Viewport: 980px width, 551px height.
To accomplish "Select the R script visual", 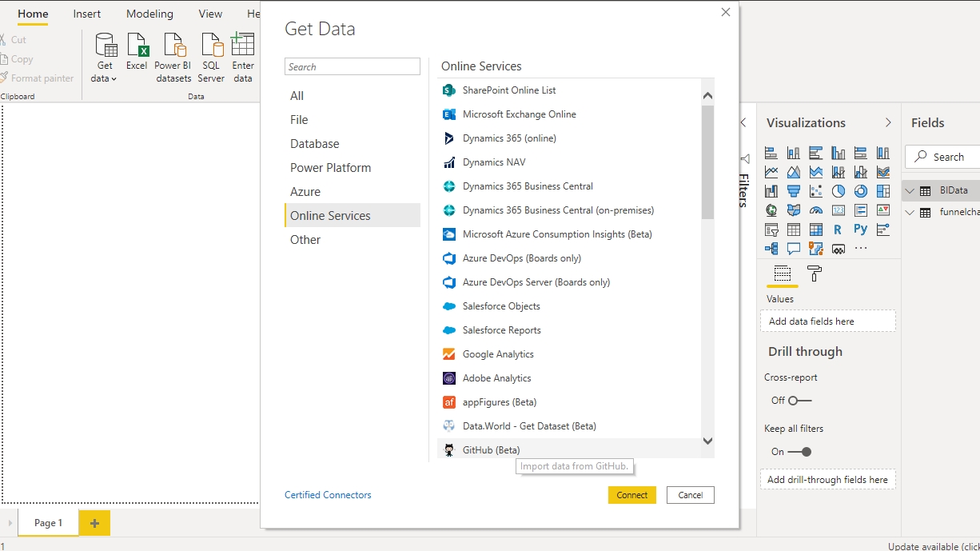I will (838, 230).
